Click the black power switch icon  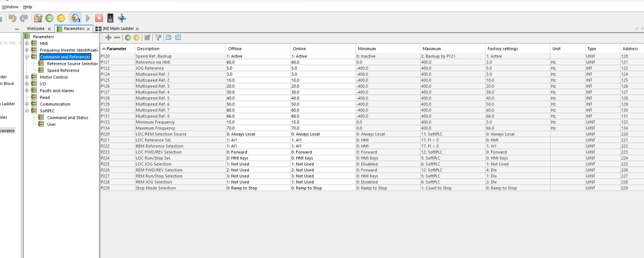pos(110,18)
